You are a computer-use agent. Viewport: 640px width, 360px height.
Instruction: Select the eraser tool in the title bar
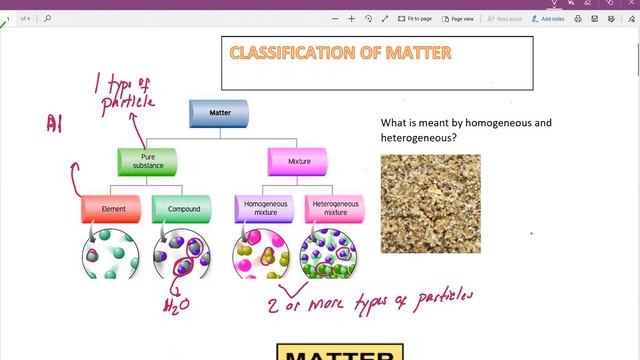pyautogui.click(x=588, y=3)
